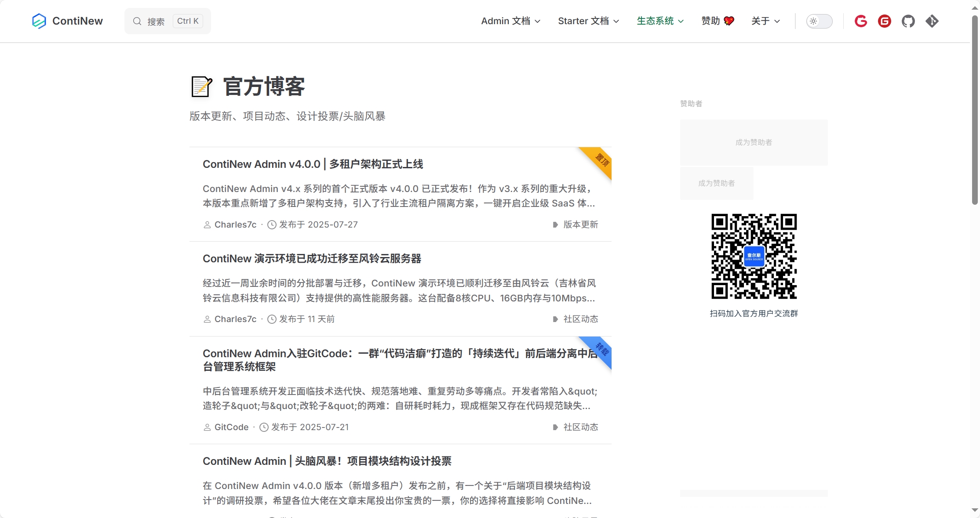Focus the 搜索 search field
The height and width of the screenshot is (518, 980).
(x=168, y=21)
